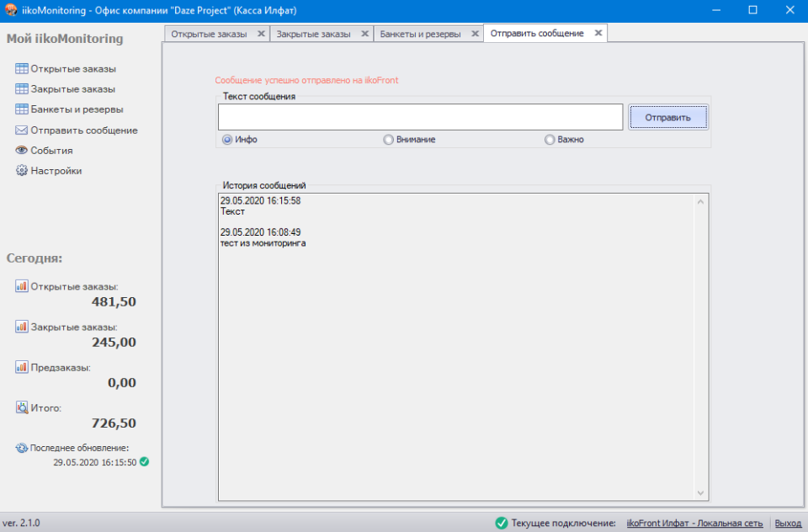Viewport: 808px width, 532px height.
Task: Click the chart icon beside Закрытые заказы total
Action: (x=22, y=327)
